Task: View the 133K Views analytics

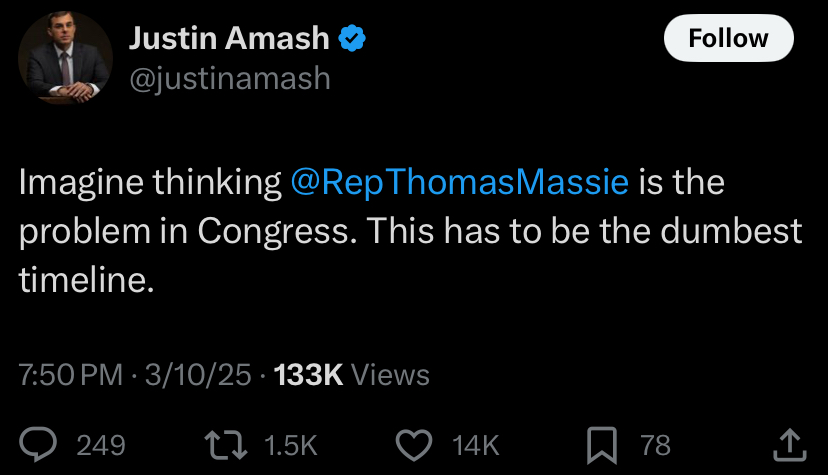Action: [x=352, y=375]
